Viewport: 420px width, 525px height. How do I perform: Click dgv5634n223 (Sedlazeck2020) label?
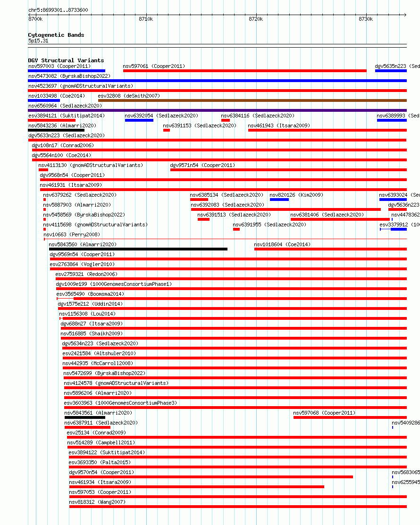point(100,343)
